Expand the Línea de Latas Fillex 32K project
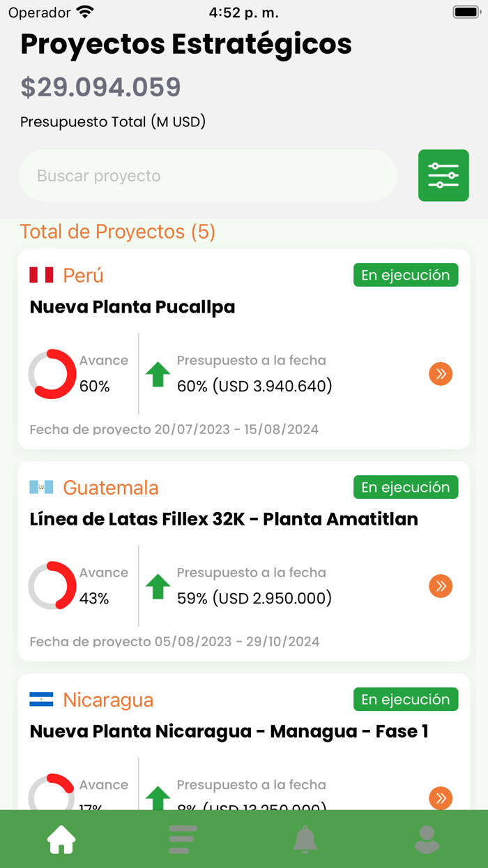 pos(441,586)
